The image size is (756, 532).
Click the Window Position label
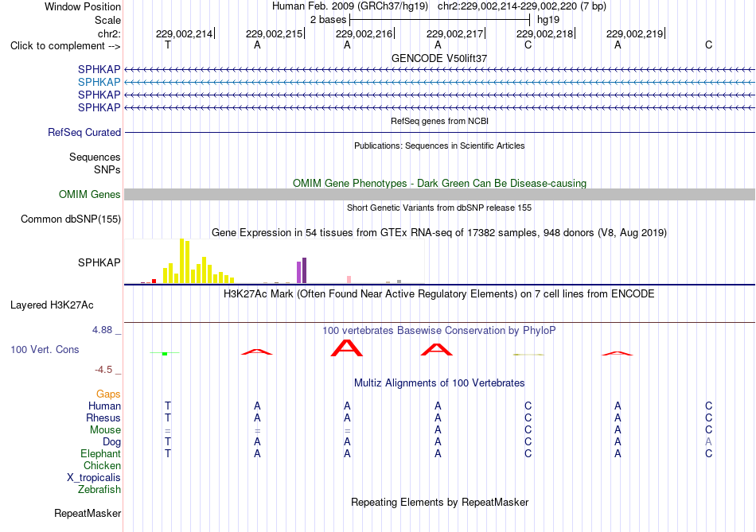click(83, 6)
